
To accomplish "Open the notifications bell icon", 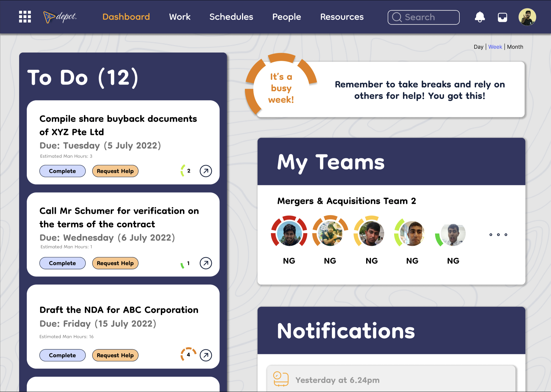I will tap(479, 17).
